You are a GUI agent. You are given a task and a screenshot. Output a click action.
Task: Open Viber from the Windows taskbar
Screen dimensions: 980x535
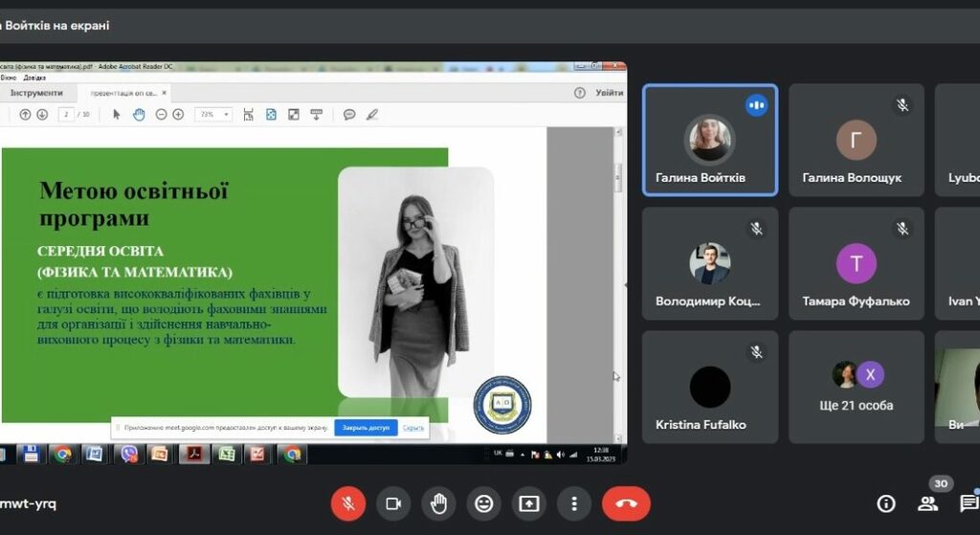(x=129, y=454)
